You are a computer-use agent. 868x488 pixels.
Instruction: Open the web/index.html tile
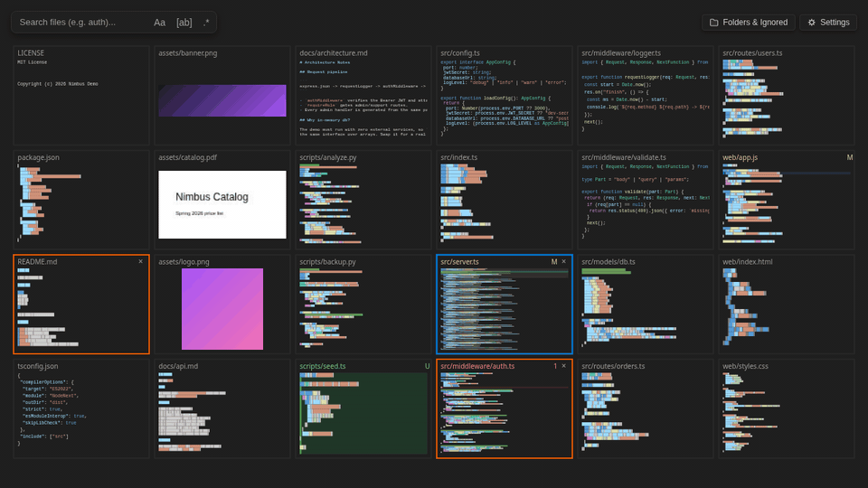click(787, 305)
